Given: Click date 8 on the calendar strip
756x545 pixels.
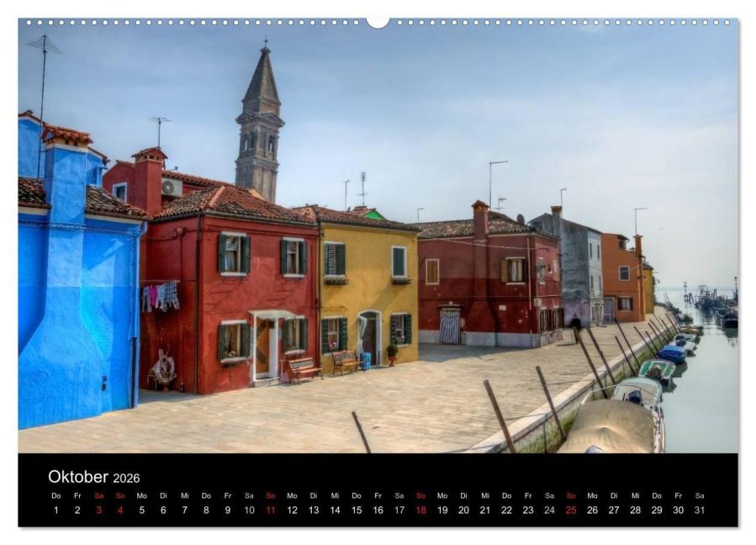Looking at the screenshot, I should pos(206,510).
